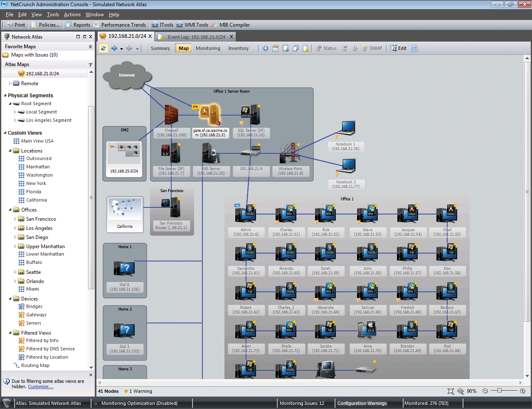Screen dimensions: 532x409
Task: Click the zoom in plus icon
Action: click(x=522, y=391)
